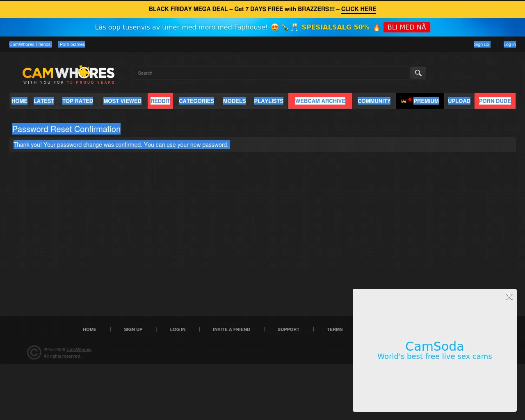Click inside the Search input field
This screenshot has height=420, width=525.
click(271, 73)
